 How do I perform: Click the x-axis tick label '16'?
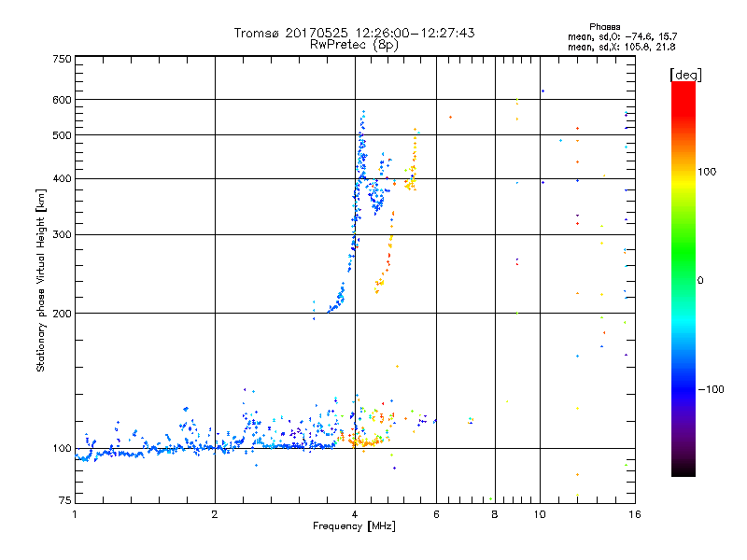635,514
